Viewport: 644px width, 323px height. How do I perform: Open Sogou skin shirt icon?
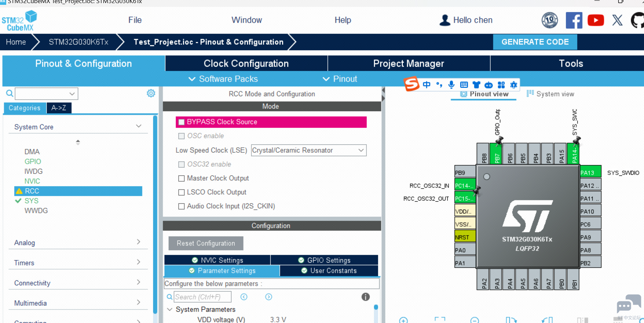point(476,85)
